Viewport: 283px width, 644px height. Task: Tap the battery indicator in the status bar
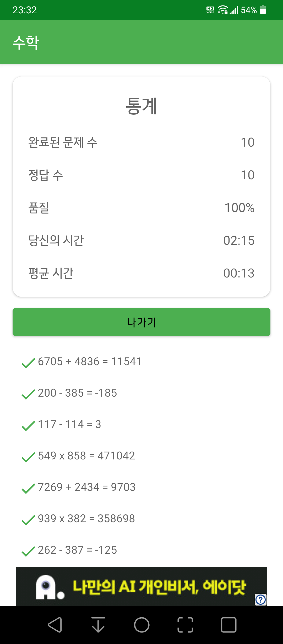263,10
